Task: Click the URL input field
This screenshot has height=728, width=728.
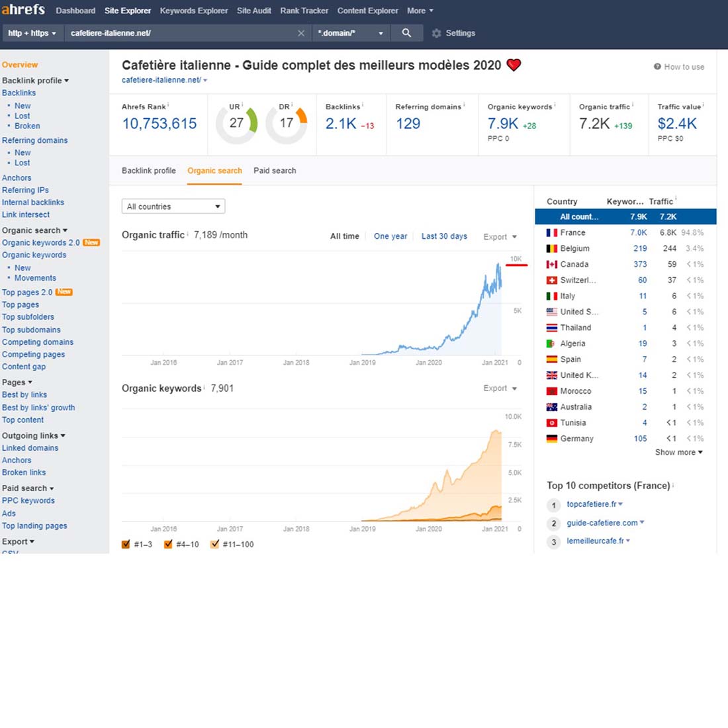Action: pos(179,33)
